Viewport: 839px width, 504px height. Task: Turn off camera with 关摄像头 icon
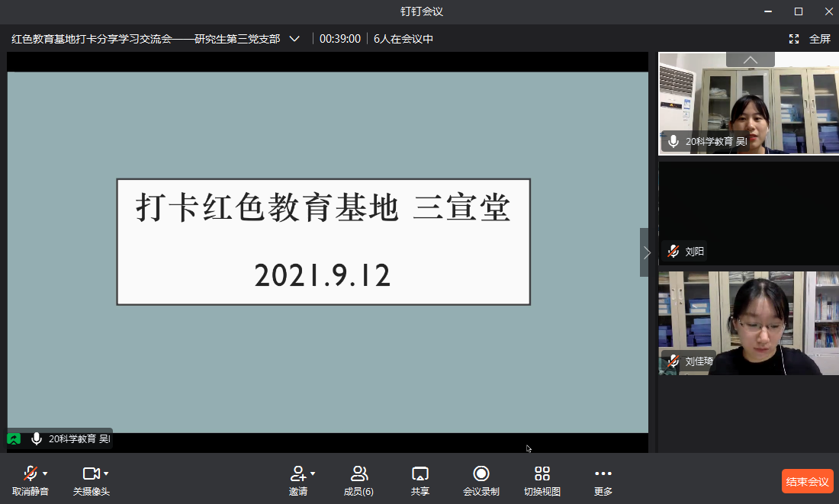(90, 474)
